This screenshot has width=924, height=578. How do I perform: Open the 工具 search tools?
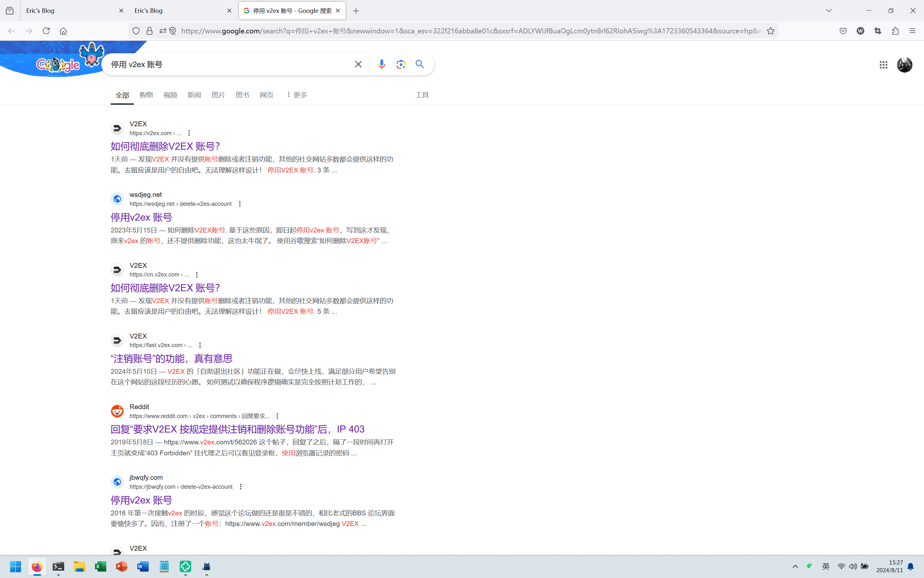(422, 95)
